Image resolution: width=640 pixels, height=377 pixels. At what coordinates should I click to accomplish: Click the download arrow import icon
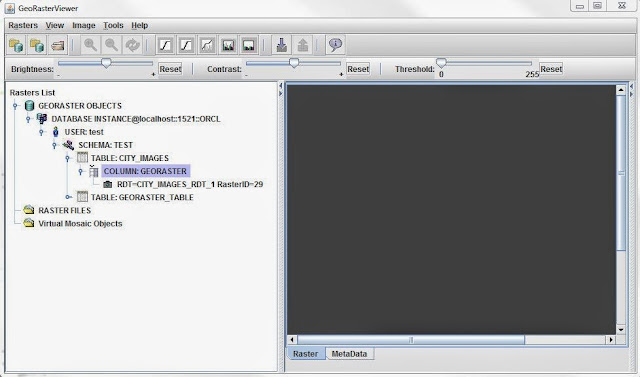coord(282,45)
